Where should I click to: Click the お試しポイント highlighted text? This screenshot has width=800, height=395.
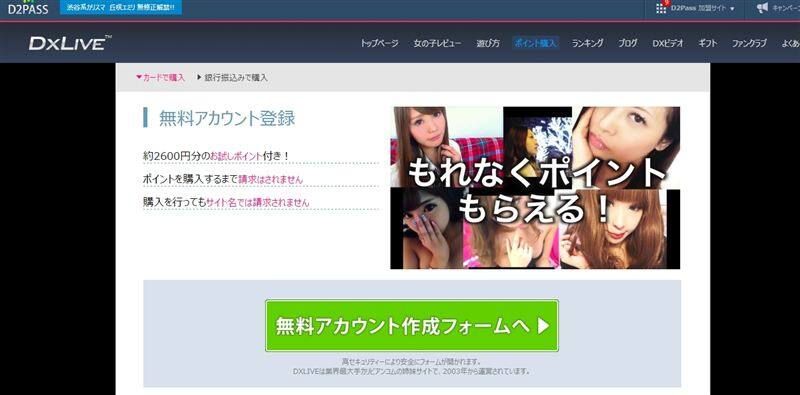coord(236,156)
